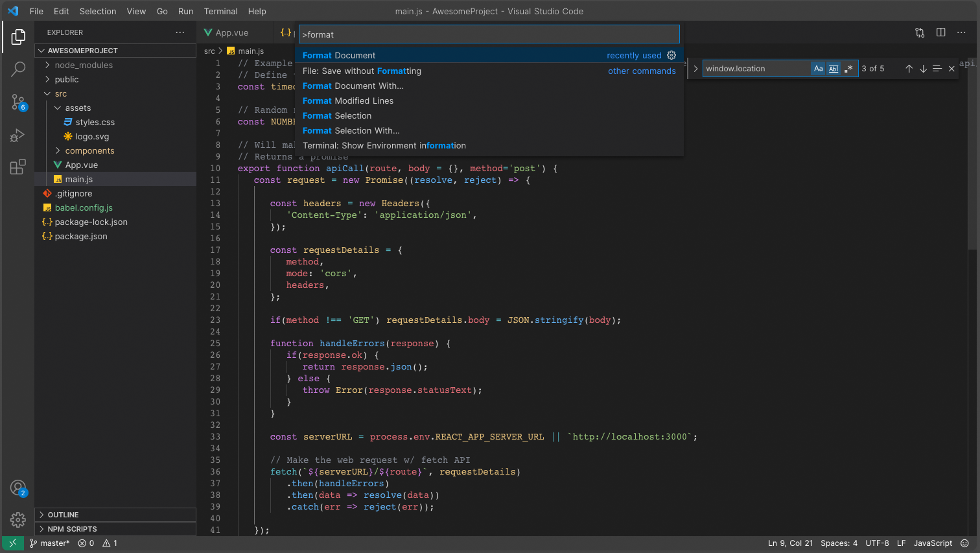Open the Selection menu
The width and height of the screenshot is (980, 553).
(98, 11)
